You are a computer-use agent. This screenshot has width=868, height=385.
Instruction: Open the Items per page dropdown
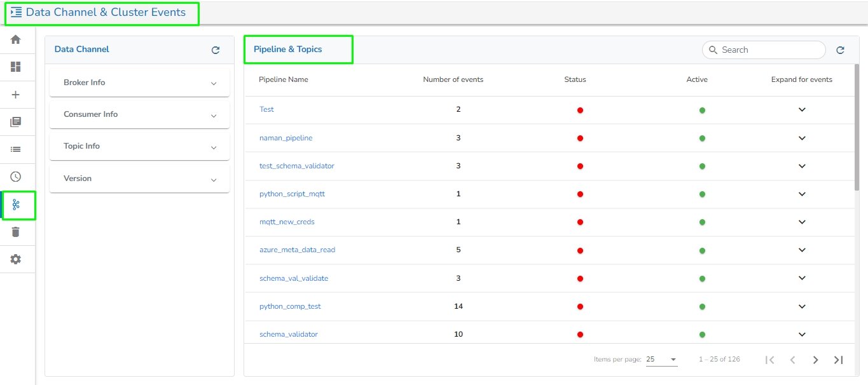(x=661, y=360)
